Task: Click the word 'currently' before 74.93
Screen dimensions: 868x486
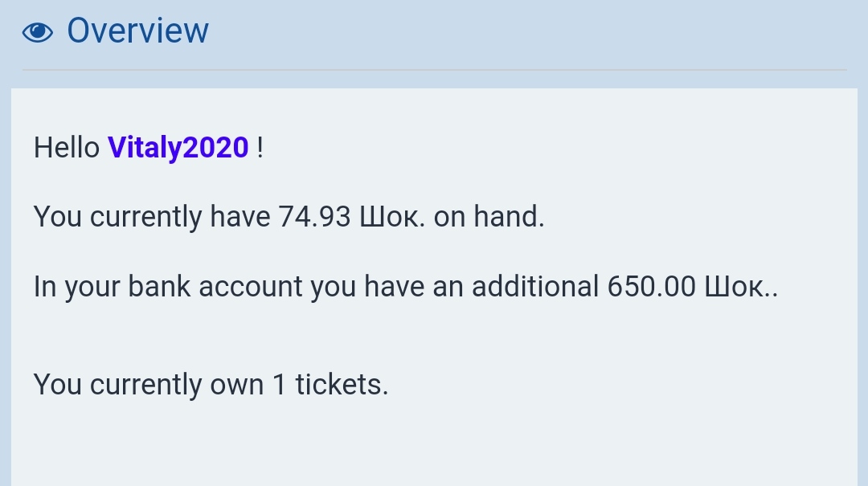Action: click(x=145, y=218)
